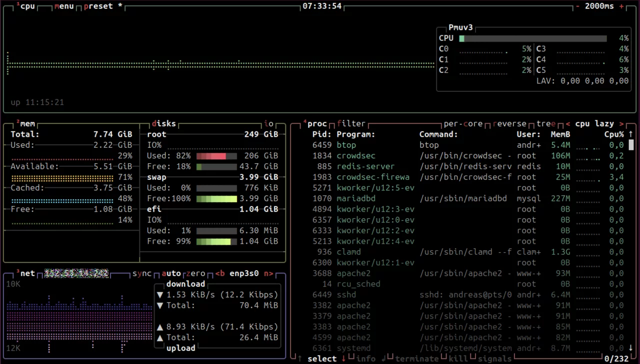This screenshot has height=364, width=640.
Task: Click the Pid column header
Action: [322, 134]
